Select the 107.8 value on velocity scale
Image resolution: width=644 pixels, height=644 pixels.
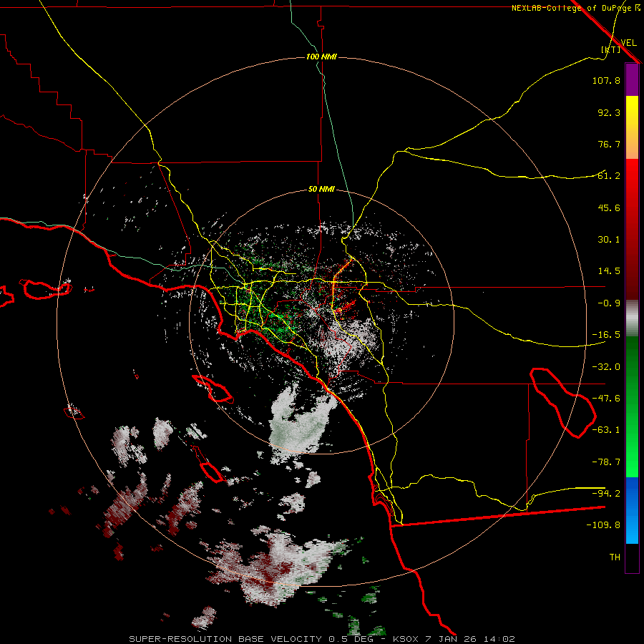tap(606, 80)
